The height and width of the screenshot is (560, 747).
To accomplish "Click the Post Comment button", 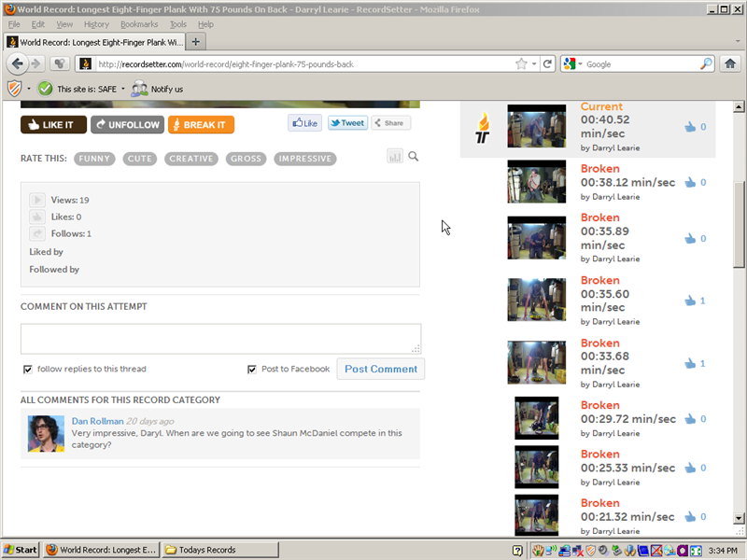I will [381, 369].
